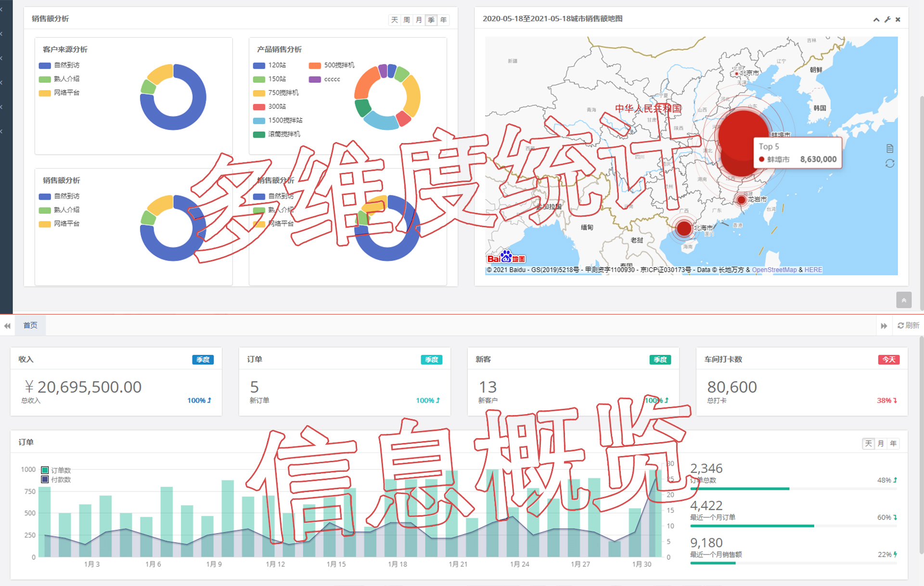Viewport: 924px width, 586px height.
Task: Open the map panel wrench settings
Action: pos(887,20)
